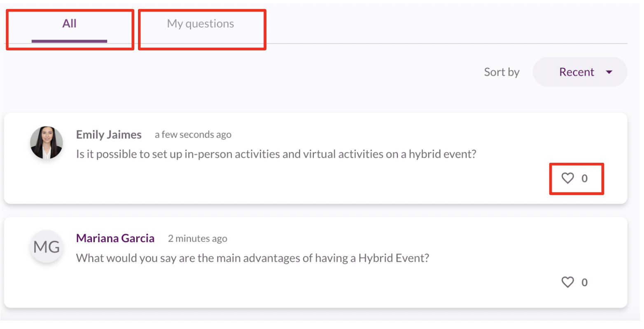Select the Emily Jaimes author name
The width and height of the screenshot is (644, 329).
click(x=109, y=135)
